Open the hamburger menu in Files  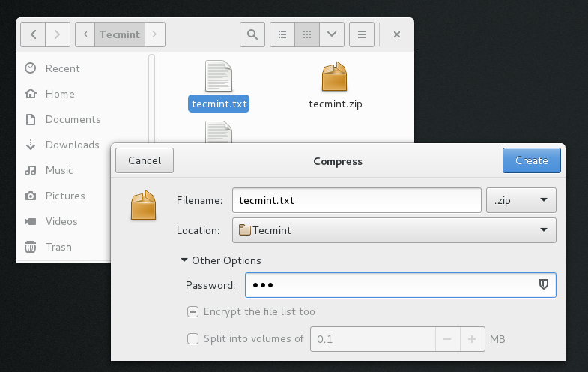coord(362,34)
